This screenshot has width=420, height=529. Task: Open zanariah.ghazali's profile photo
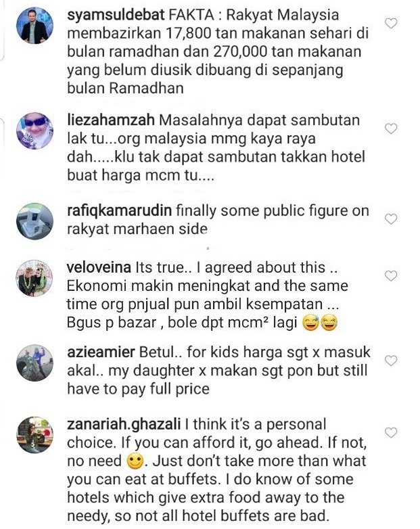[x=34, y=435]
